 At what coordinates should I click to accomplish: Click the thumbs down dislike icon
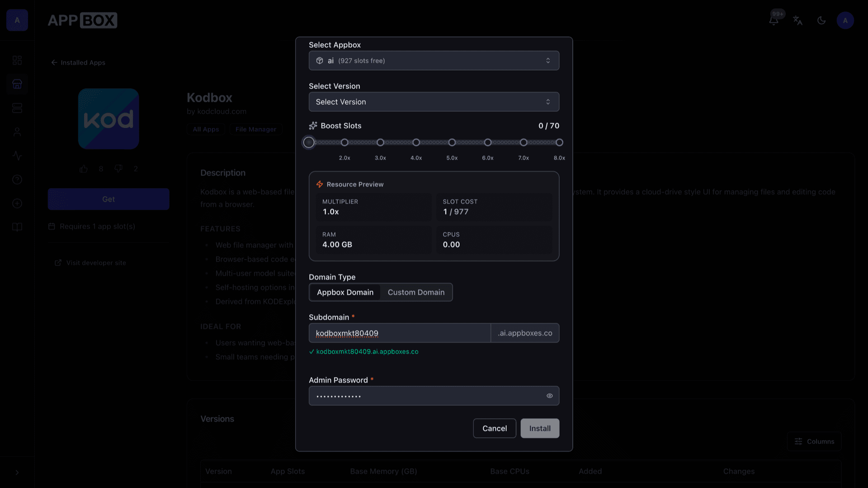point(118,169)
